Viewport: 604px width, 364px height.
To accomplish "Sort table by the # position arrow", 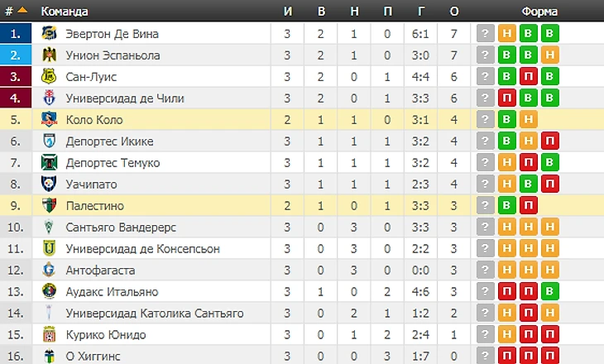I will [22, 12].
